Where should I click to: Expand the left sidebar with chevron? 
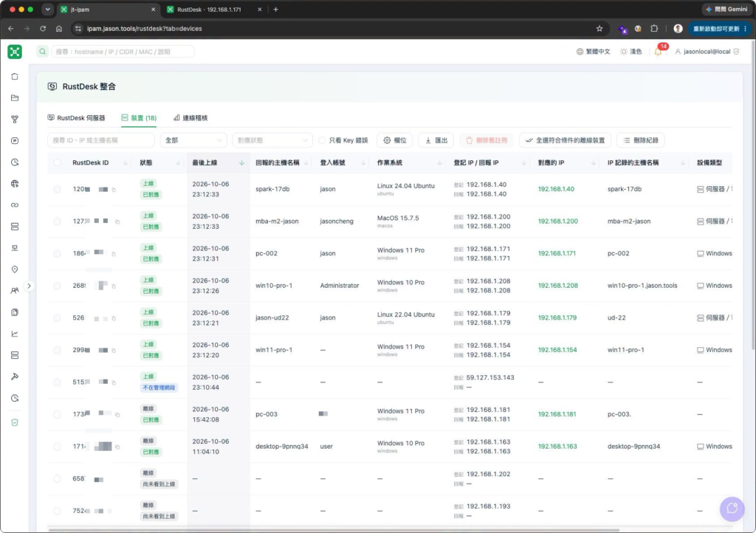29,286
